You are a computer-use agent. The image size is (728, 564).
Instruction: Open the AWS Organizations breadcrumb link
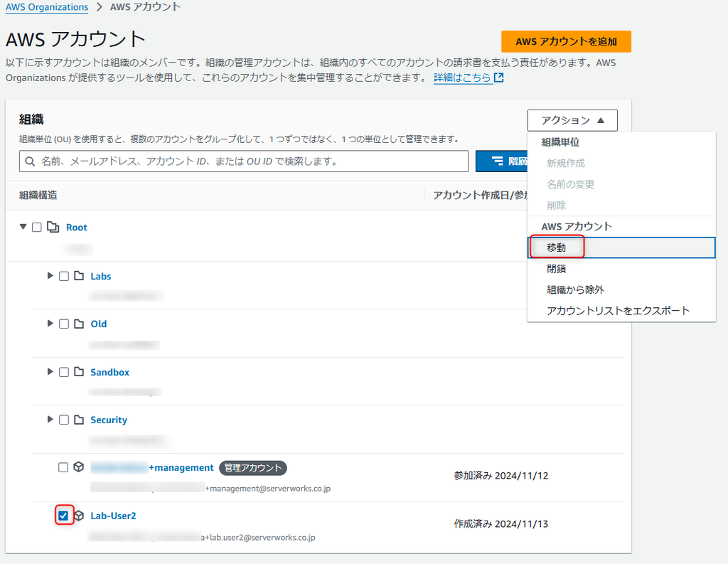pyautogui.click(x=47, y=7)
